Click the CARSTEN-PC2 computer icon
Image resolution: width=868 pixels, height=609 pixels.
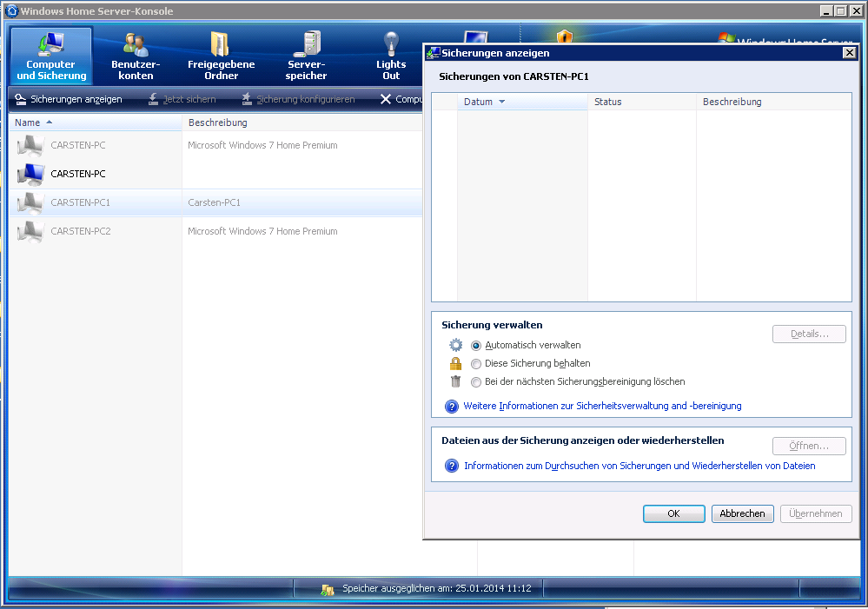30,231
